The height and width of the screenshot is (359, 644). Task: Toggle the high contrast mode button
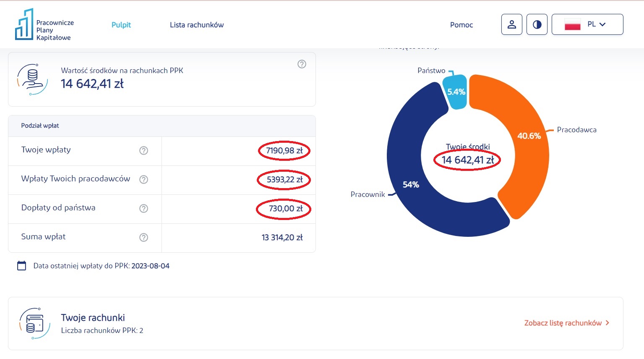click(x=537, y=24)
